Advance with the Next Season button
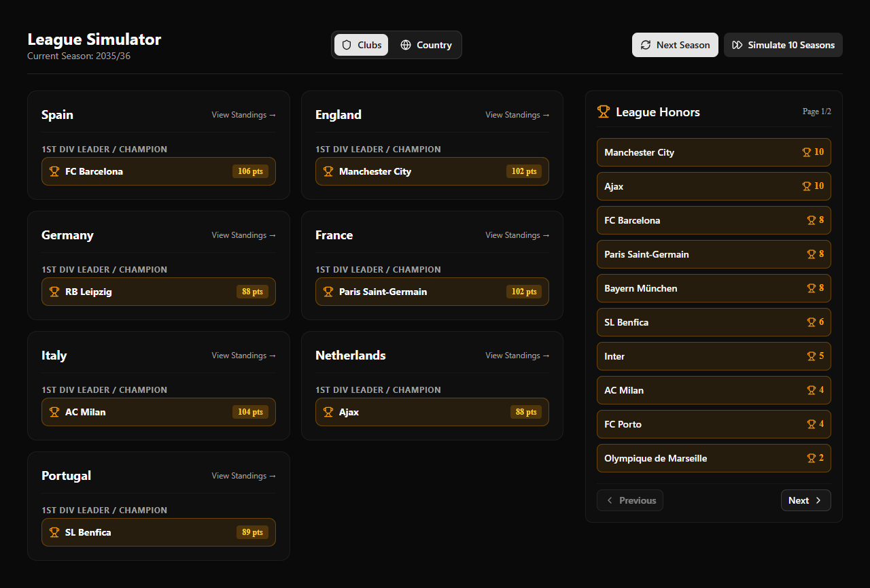 pos(675,45)
